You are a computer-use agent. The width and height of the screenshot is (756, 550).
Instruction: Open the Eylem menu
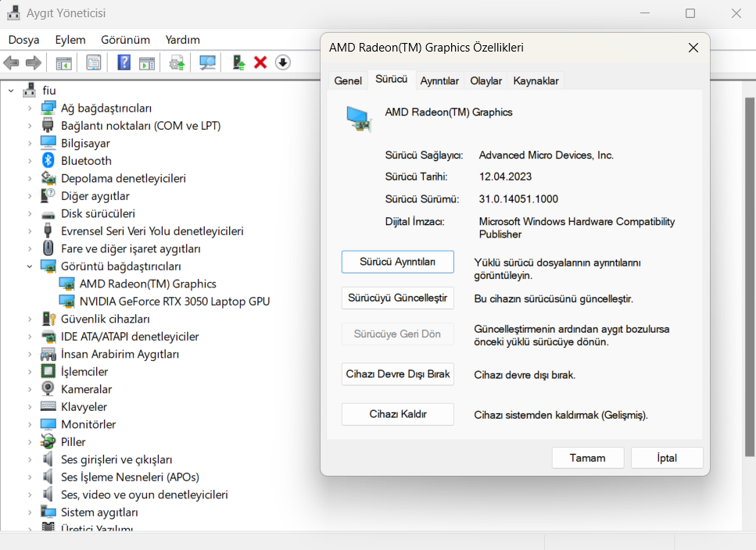tap(70, 40)
